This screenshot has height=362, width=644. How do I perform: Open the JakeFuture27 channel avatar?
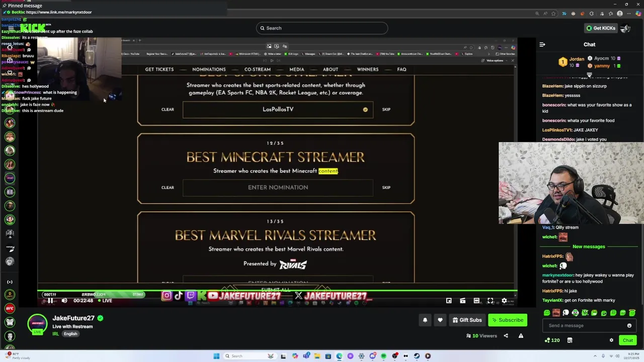[x=37, y=324]
